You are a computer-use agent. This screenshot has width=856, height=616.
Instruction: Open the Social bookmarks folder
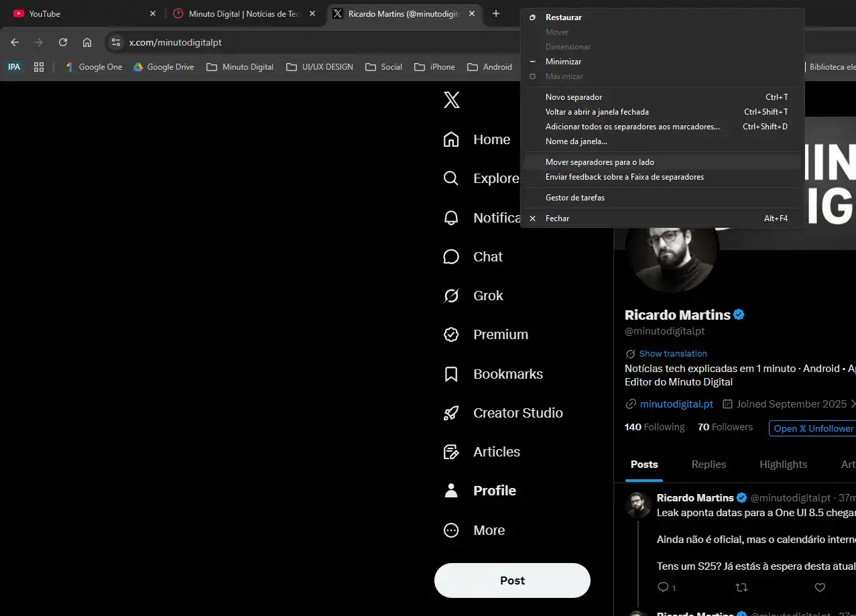click(x=383, y=66)
